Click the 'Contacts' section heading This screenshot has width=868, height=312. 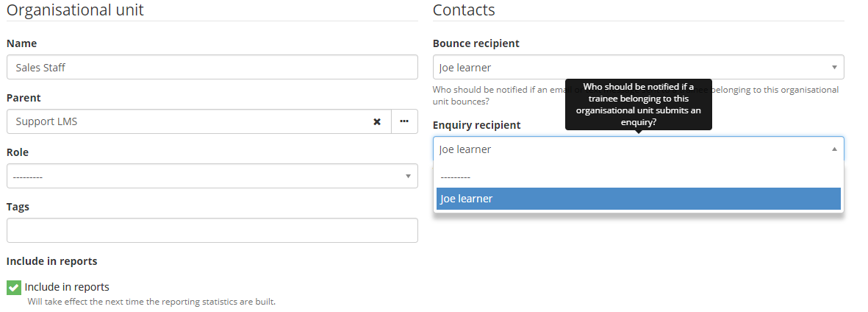(x=464, y=10)
